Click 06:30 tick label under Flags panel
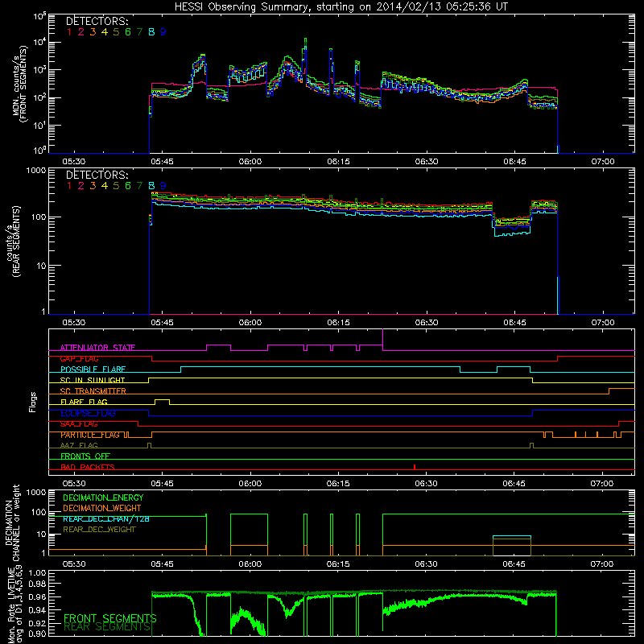The height and width of the screenshot is (644, 644). pos(426,484)
